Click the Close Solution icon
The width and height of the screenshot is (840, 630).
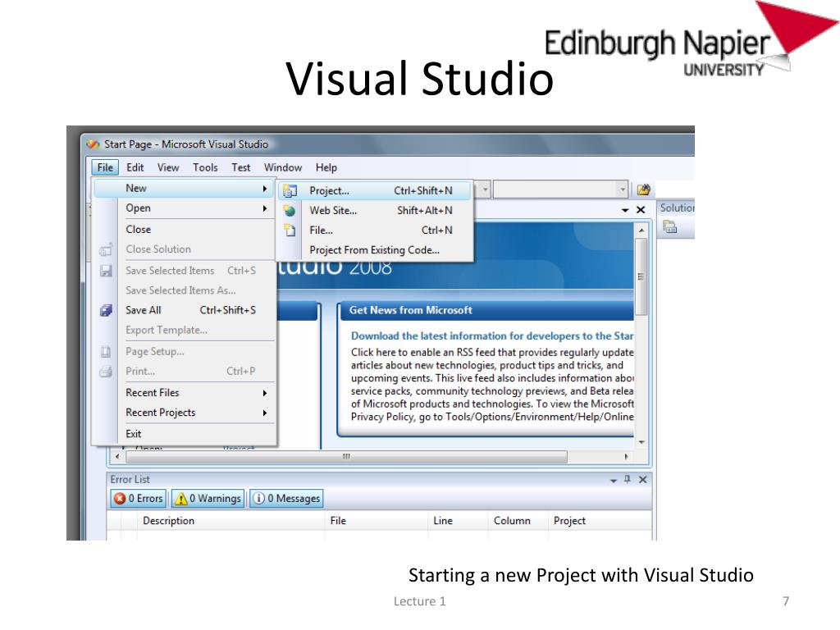pos(106,249)
